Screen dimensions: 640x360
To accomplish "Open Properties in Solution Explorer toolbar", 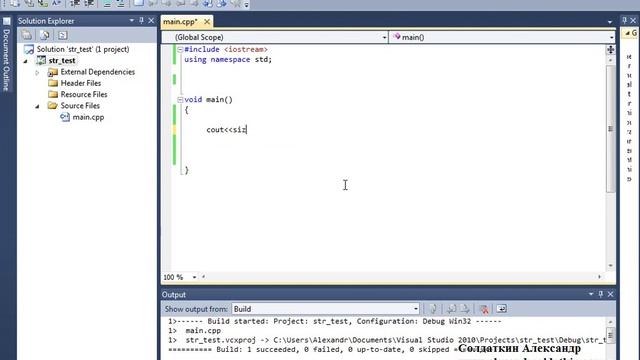I will (27, 35).
